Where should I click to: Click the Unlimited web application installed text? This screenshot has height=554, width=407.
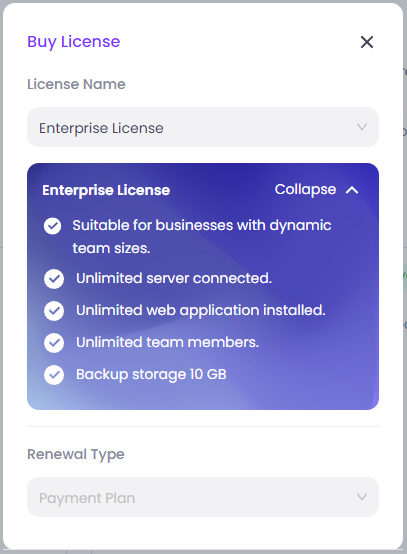click(201, 311)
